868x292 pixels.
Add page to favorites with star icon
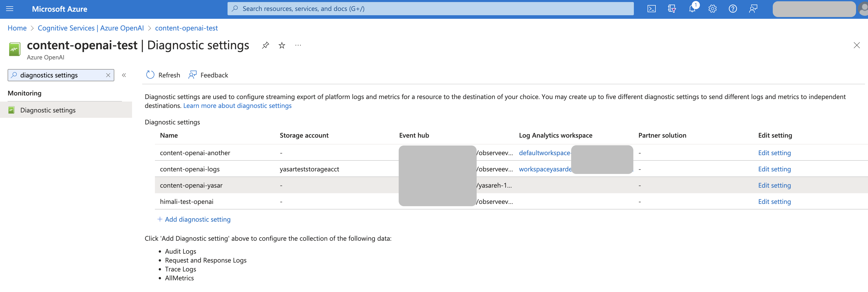(282, 45)
